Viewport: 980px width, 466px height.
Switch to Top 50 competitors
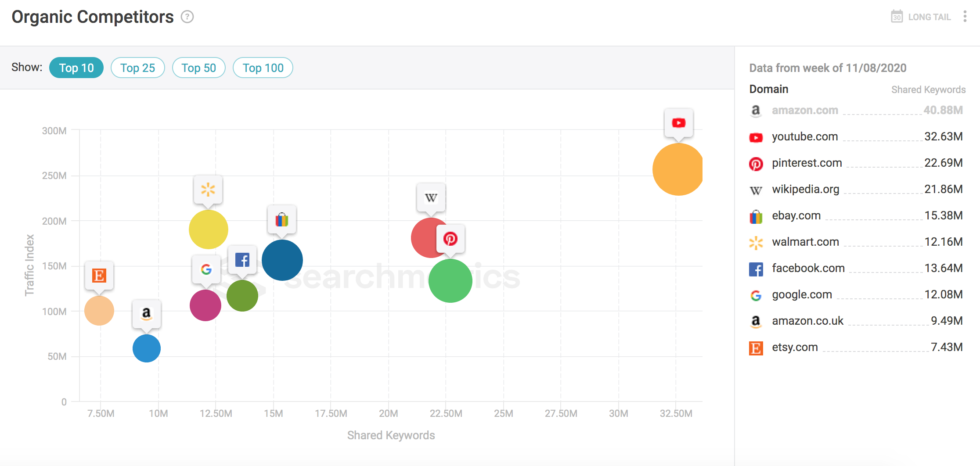click(199, 68)
